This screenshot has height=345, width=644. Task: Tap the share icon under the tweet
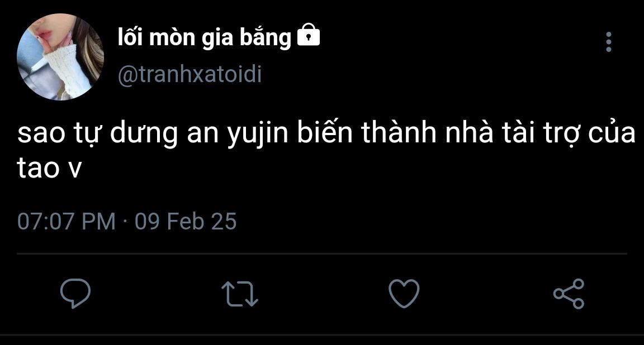tap(568, 294)
